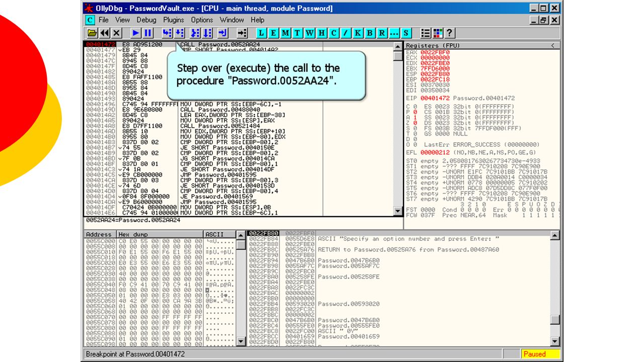The width and height of the screenshot is (644, 362).
Task: Click the Paused status indicator
Action: point(541,354)
